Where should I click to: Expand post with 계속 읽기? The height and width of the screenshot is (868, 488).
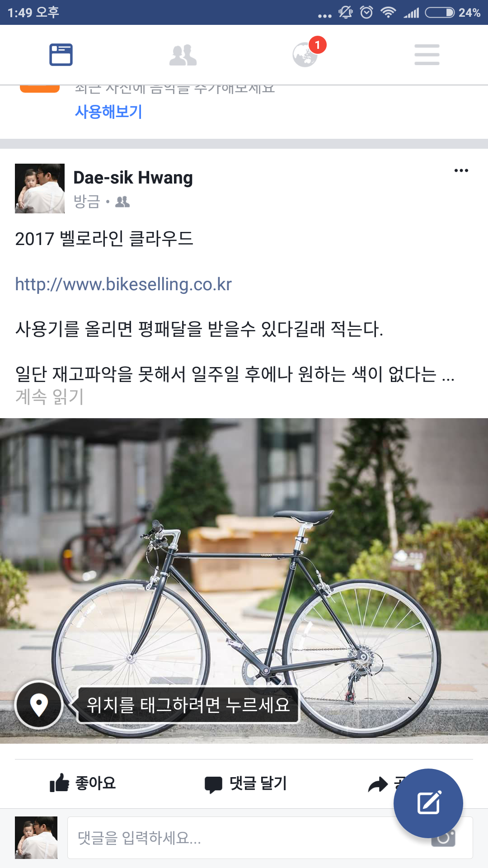pyautogui.click(x=50, y=397)
